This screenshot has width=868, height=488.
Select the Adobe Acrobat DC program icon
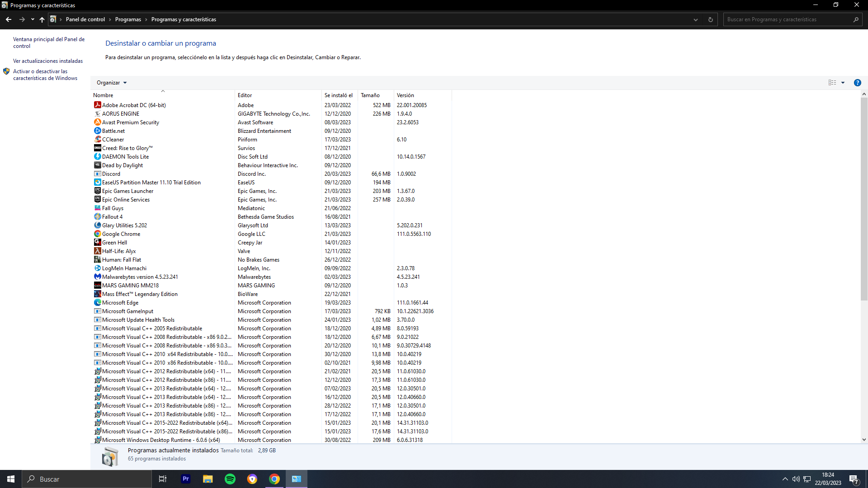point(97,105)
